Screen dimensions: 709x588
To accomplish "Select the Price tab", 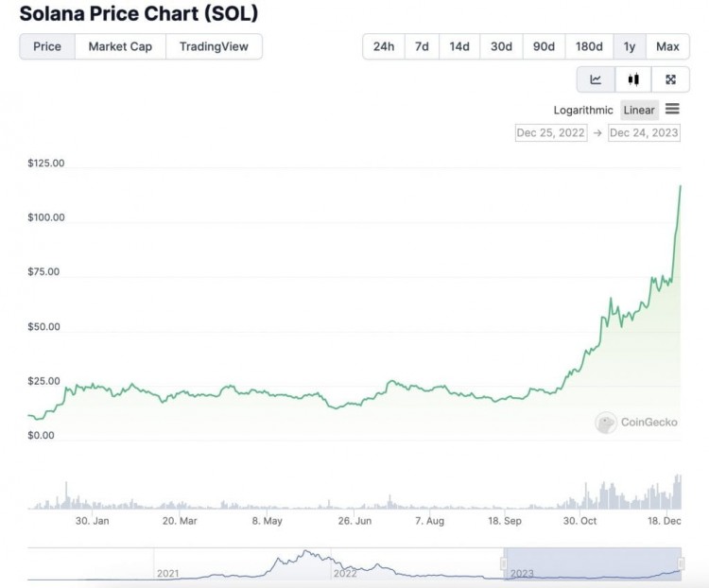I will click(47, 46).
